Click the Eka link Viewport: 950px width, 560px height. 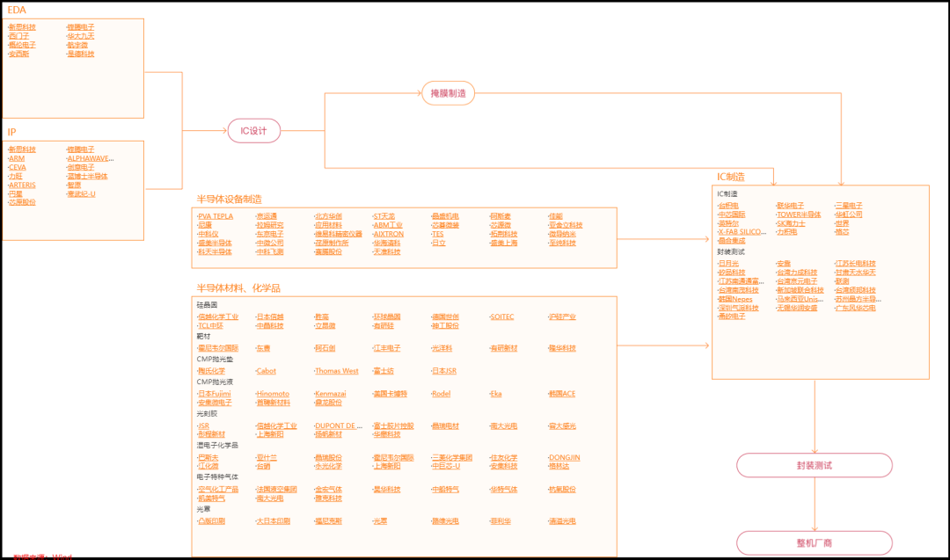pyautogui.click(x=496, y=394)
